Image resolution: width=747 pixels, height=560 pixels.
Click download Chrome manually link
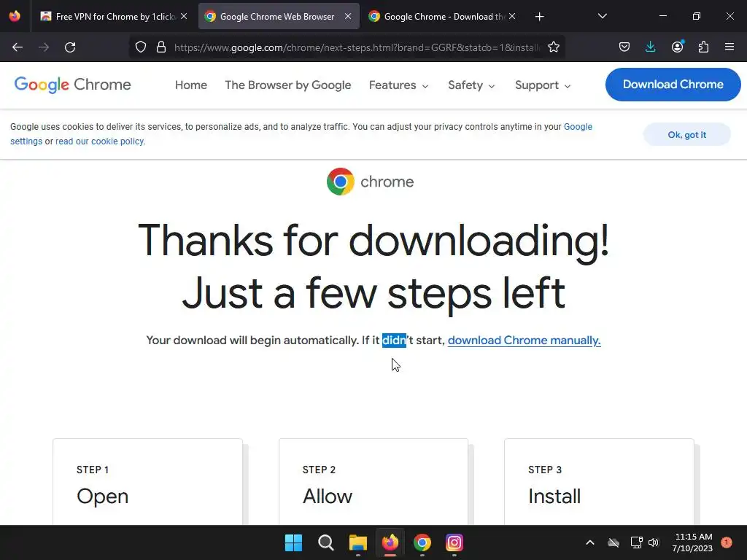click(524, 341)
